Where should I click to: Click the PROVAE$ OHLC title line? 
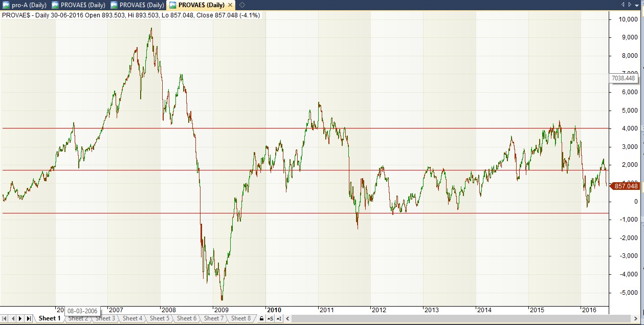click(131, 15)
